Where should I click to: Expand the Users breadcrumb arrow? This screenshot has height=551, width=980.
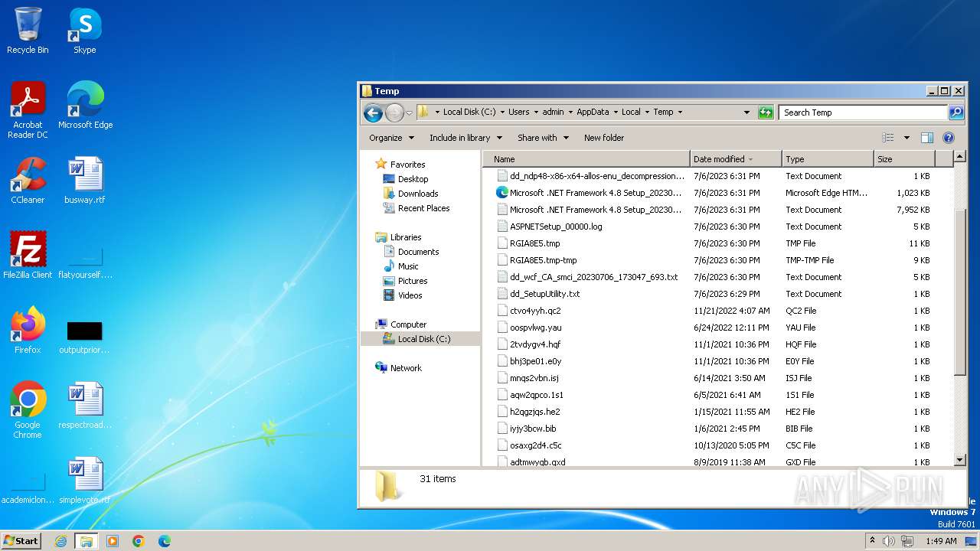(535, 112)
